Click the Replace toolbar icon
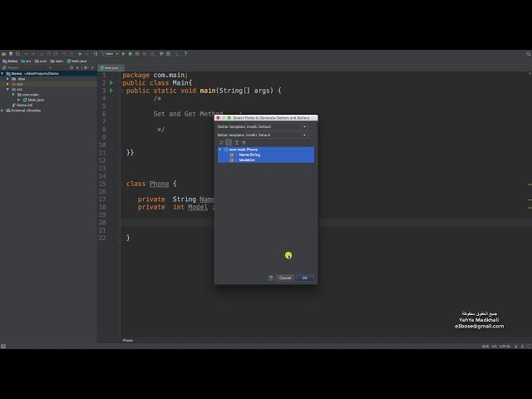The height and width of the screenshot is (399, 532). [71, 53]
